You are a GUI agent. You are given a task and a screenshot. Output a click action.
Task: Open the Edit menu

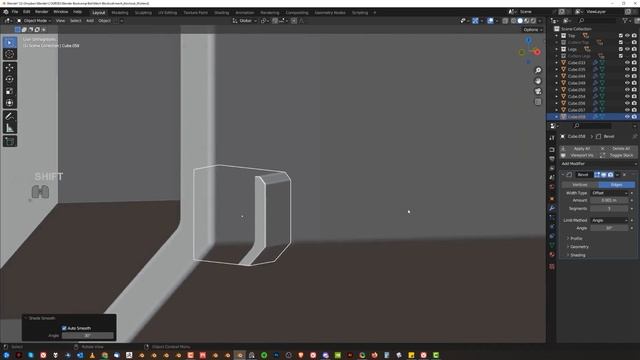tap(27, 12)
